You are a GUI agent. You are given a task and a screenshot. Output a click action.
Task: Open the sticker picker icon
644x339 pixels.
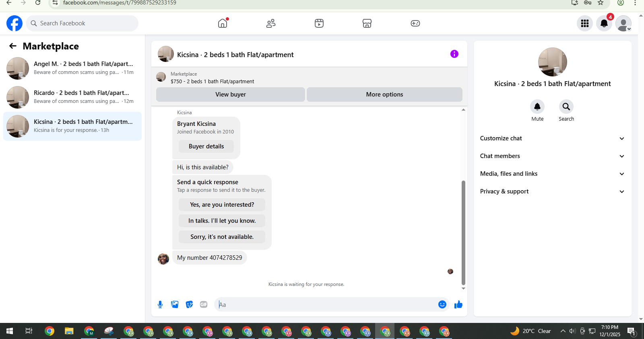coord(189,304)
